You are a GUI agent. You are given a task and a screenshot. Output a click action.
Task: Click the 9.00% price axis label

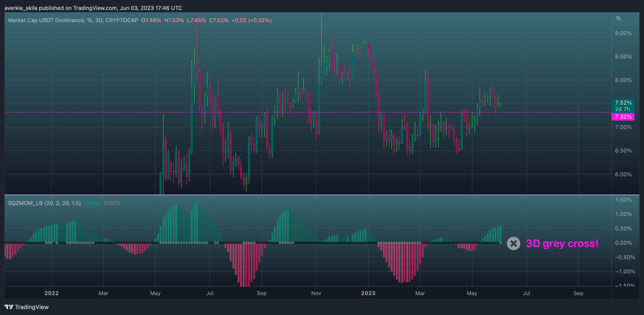coord(623,33)
